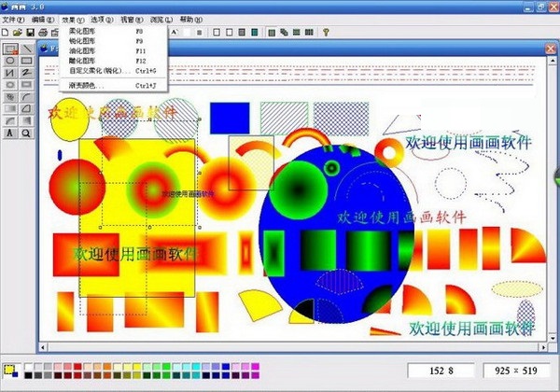Pick the ellipse drawing tool
This screenshot has height=392, width=560.
[10, 61]
